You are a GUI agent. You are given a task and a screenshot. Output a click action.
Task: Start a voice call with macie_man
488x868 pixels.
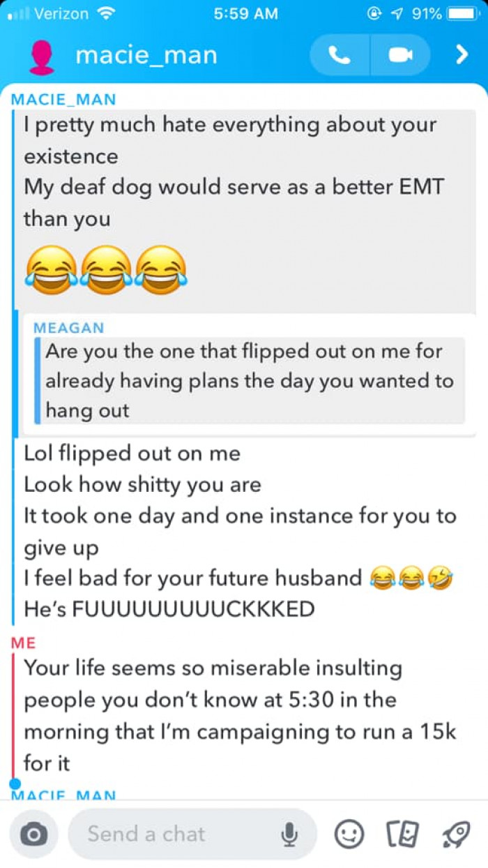click(340, 55)
